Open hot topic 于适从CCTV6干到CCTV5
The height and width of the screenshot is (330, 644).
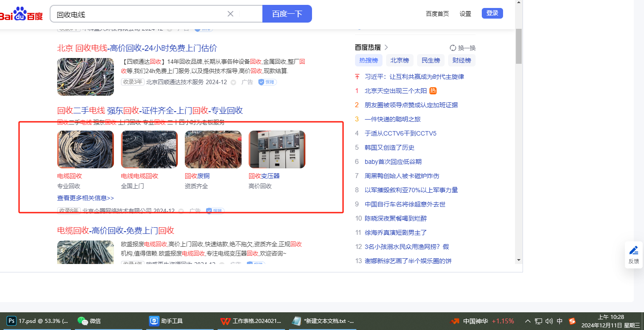(401, 133)
